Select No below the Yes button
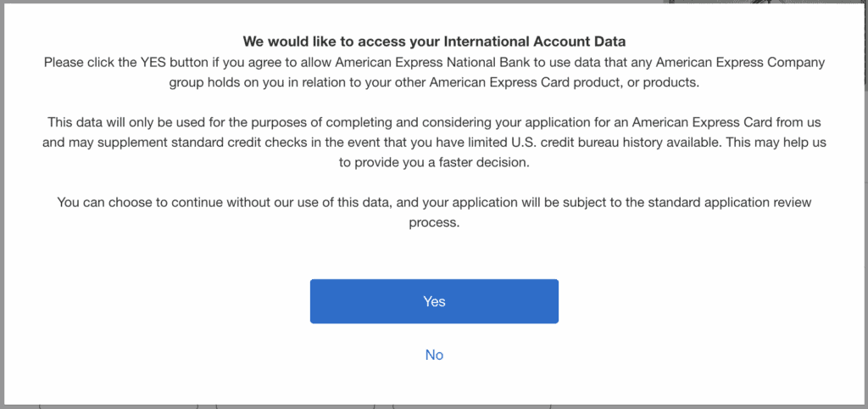Viewport: 868px width, 409px height. click(434, 355)
